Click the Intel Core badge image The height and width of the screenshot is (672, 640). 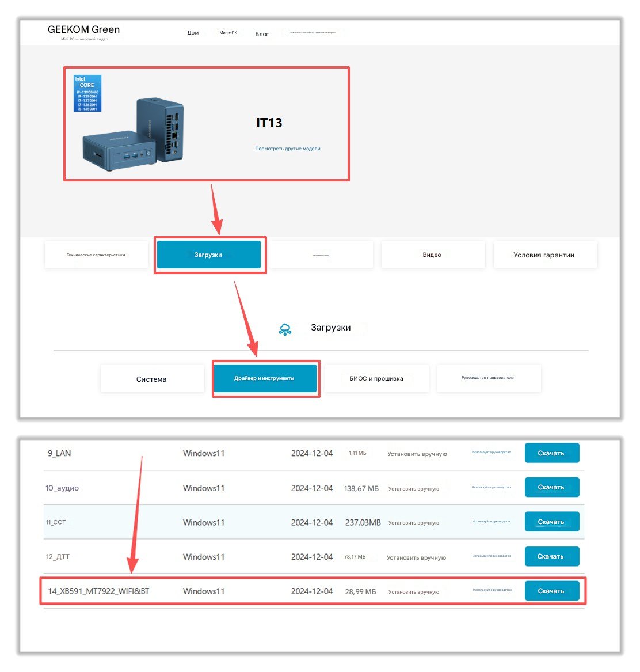87,93
